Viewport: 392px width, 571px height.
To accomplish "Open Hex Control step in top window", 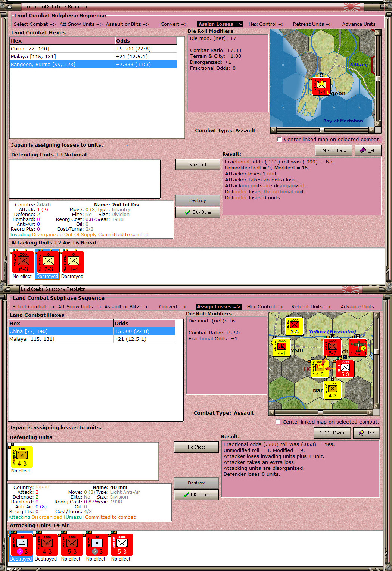I will point(266,24).
